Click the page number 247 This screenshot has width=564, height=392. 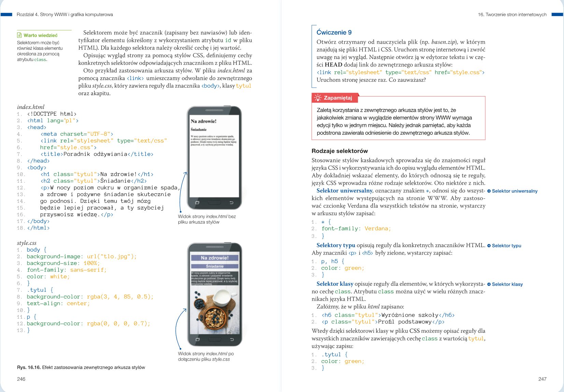542,379
